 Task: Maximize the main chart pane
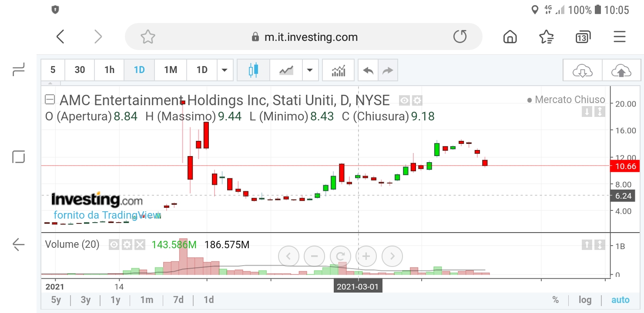(x=600, y=112)
